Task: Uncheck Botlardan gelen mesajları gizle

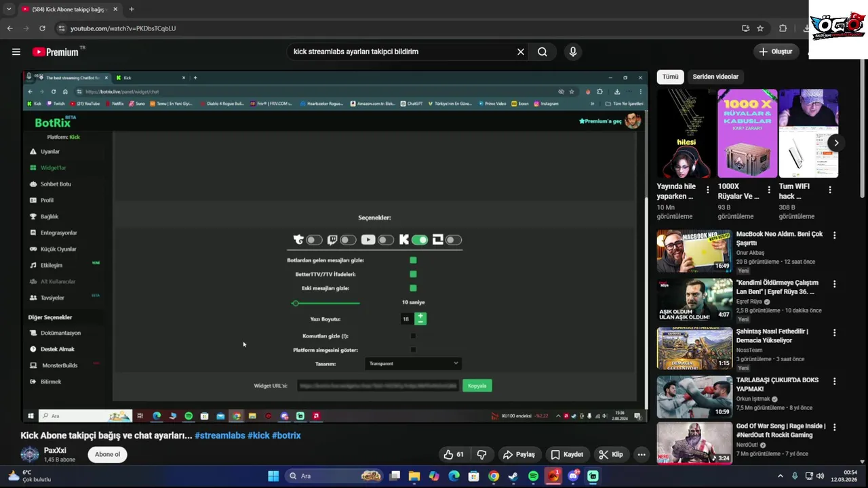Action: pos(413,260)
